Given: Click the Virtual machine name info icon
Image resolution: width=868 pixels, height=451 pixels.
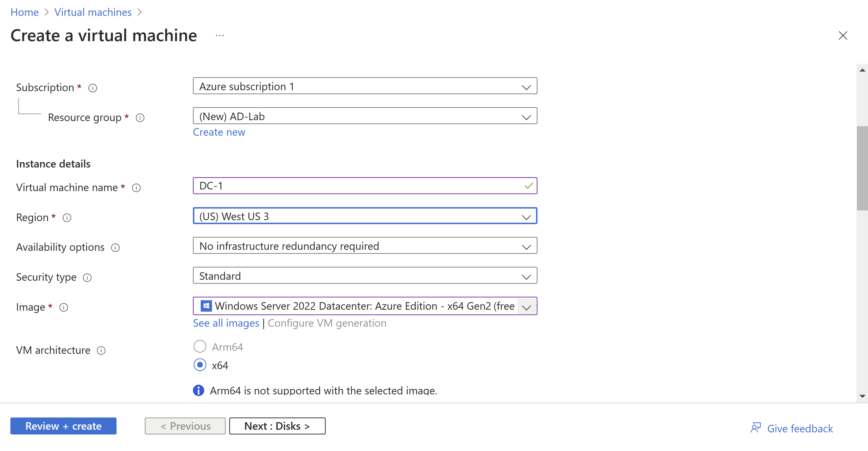Looking at the screenshot, I should 136,188.
